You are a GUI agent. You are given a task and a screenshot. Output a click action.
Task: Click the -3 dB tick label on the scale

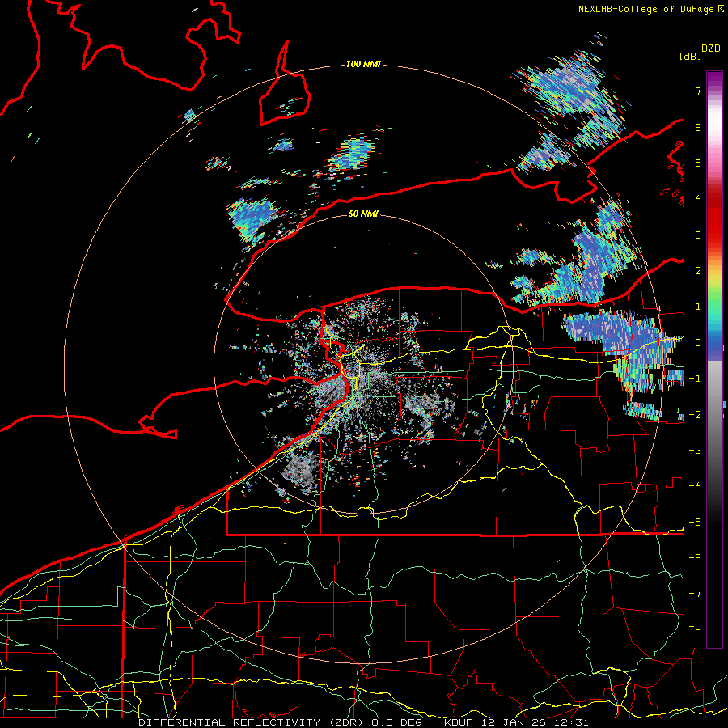pos(695,451)
